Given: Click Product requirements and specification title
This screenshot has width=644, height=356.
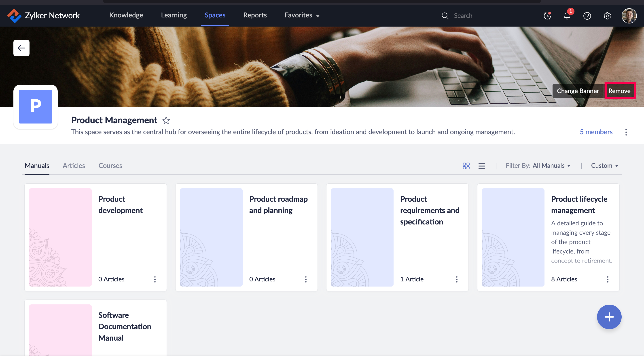Looking at the screenshot, I should 430,210.
